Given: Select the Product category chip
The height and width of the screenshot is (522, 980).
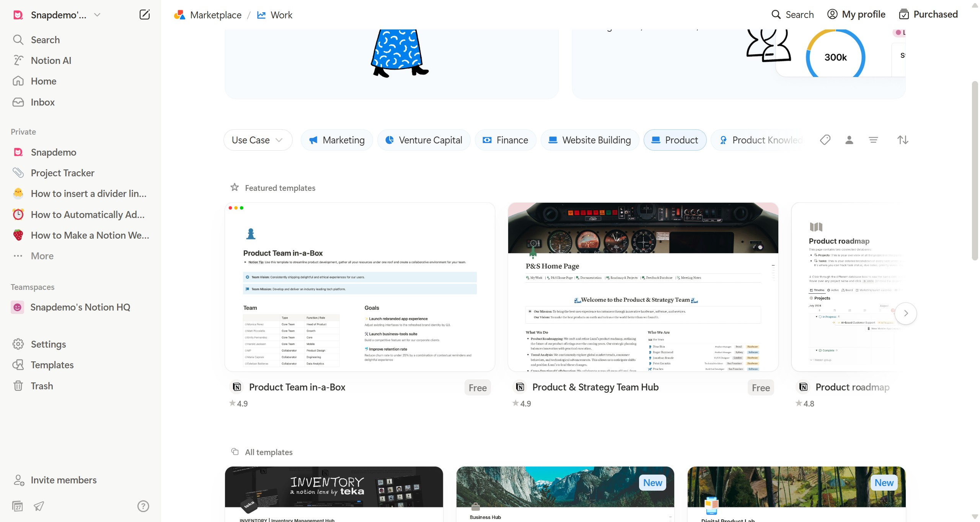Looking at the screenshot, I should click(x=675, y=140).
